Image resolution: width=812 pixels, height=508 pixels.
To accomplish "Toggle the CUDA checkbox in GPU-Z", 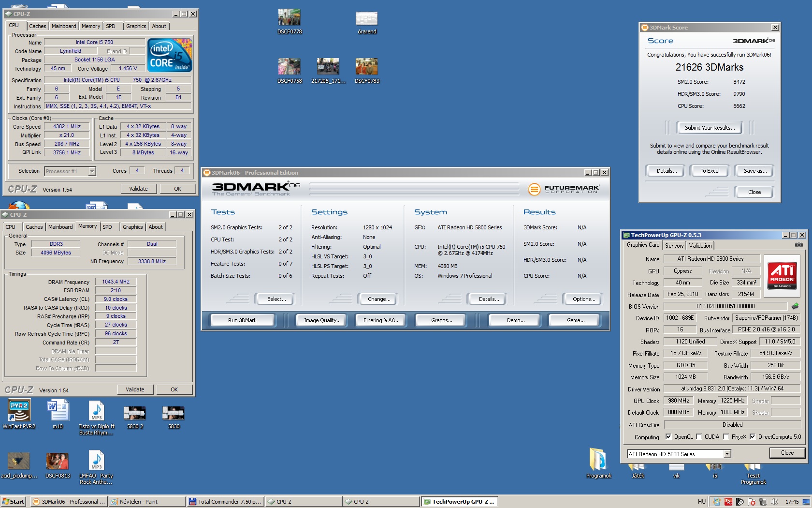I will click(699, 436).
